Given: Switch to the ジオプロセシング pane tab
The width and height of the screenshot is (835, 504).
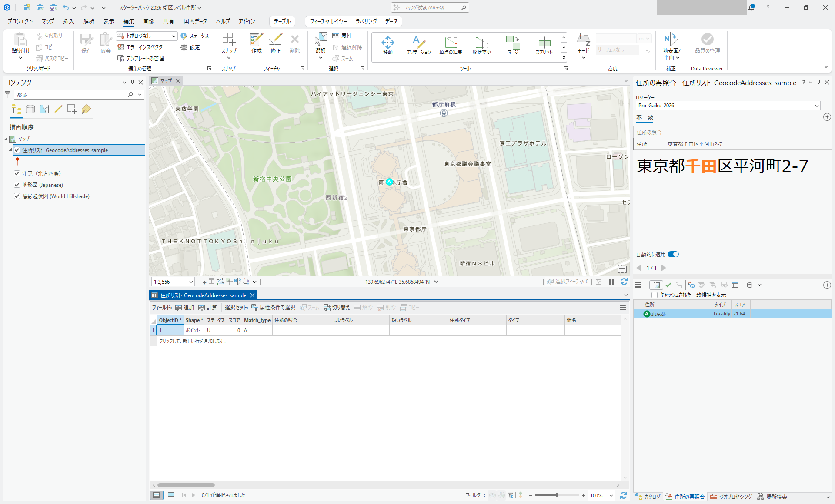Looking at the screenshot, I should click(731, 497).
